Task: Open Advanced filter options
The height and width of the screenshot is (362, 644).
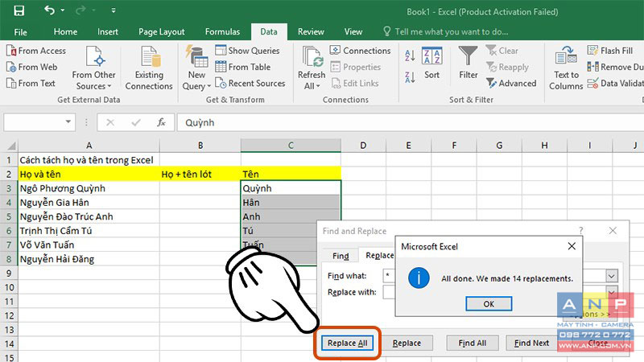Action: (511, 84)
